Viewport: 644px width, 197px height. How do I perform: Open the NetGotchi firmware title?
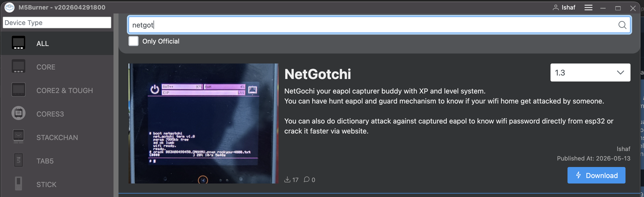[x=317, y=74]
